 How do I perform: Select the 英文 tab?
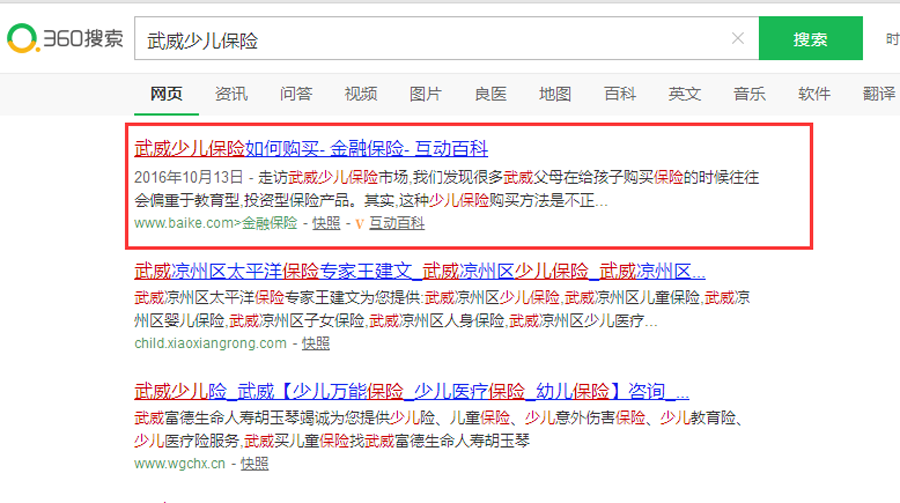pyautogui.click(x=685, y=94)
